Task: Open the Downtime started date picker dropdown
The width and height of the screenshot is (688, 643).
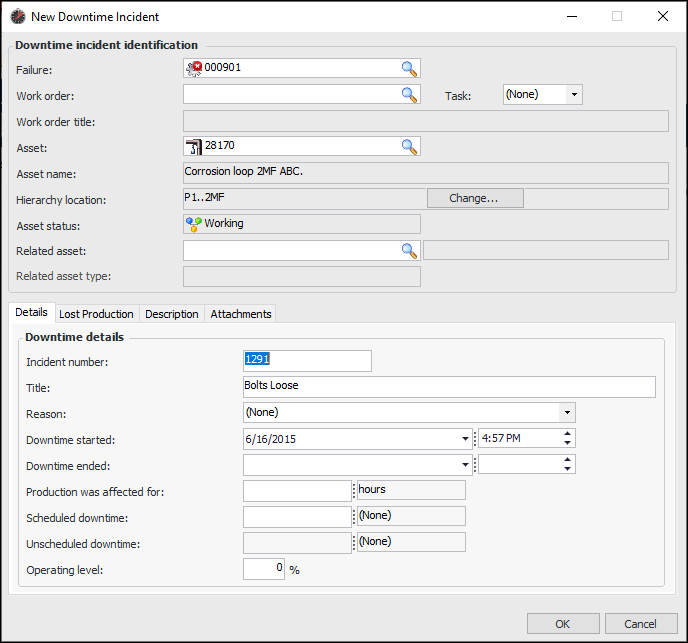Action: point(465,438)
